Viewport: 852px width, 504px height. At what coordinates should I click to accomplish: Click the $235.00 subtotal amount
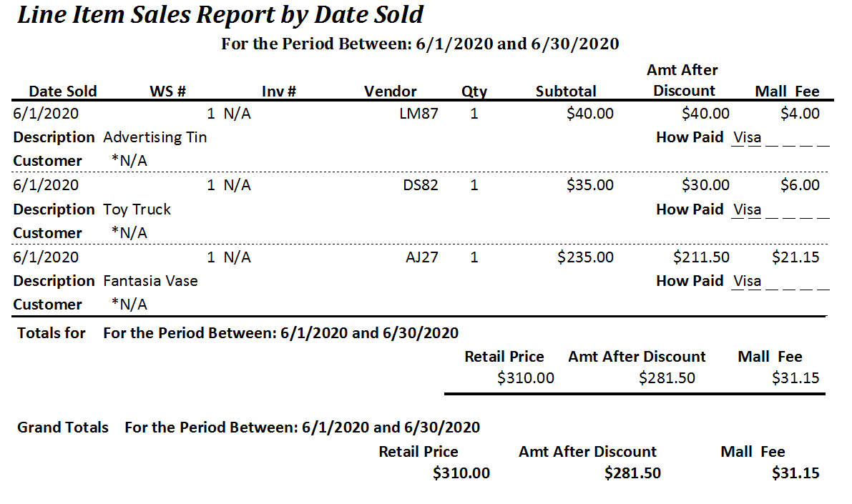click(x=585, y=257)
